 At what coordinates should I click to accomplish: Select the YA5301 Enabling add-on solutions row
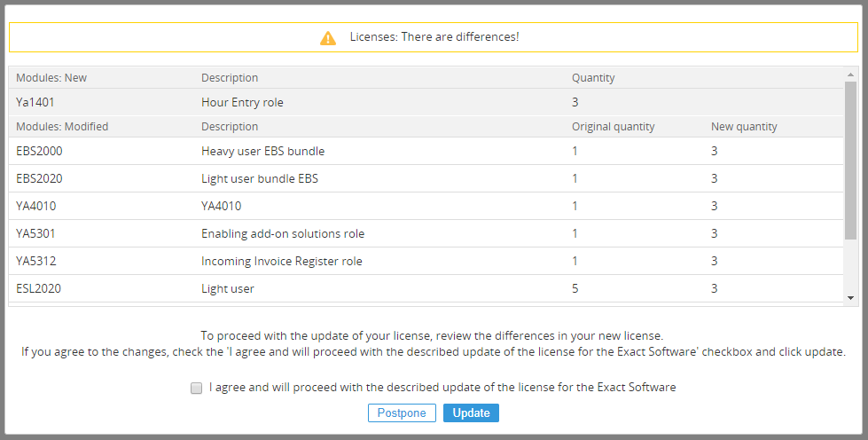click(x=426, y=233)
